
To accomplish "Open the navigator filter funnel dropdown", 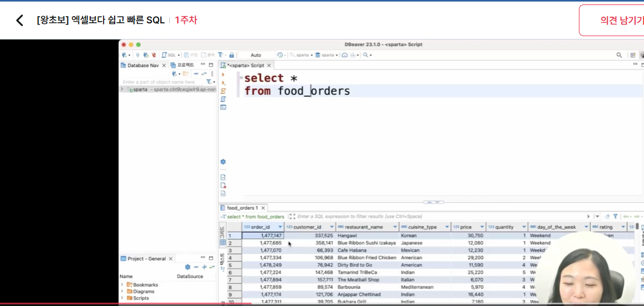I will pos(211,82).
